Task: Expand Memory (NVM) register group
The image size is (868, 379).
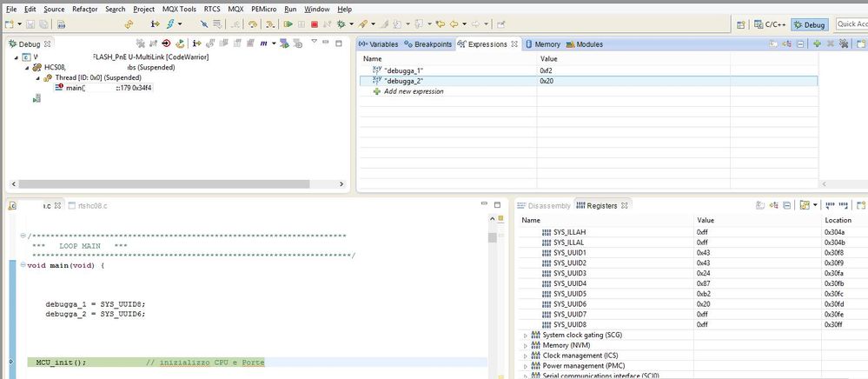Action: 526,345
